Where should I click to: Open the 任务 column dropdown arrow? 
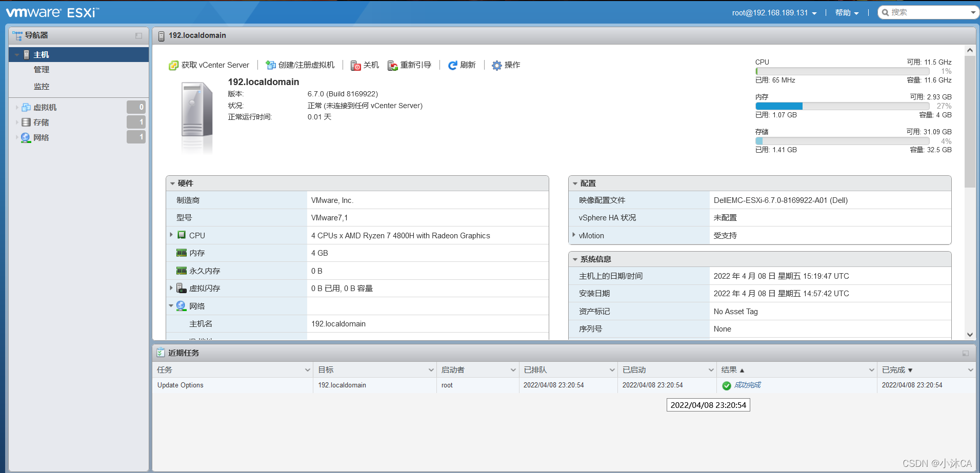308,370
